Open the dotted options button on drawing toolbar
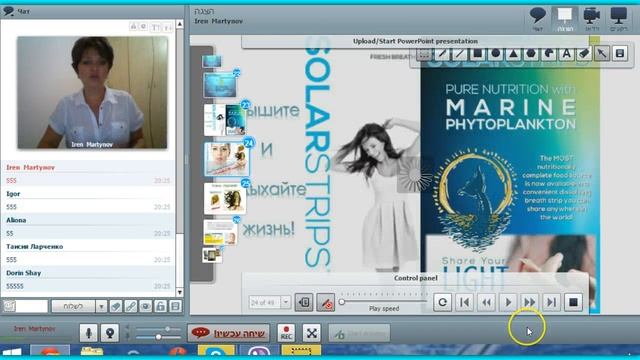The width and height of the screenshot is (640, 360). [x=424, y=55]
